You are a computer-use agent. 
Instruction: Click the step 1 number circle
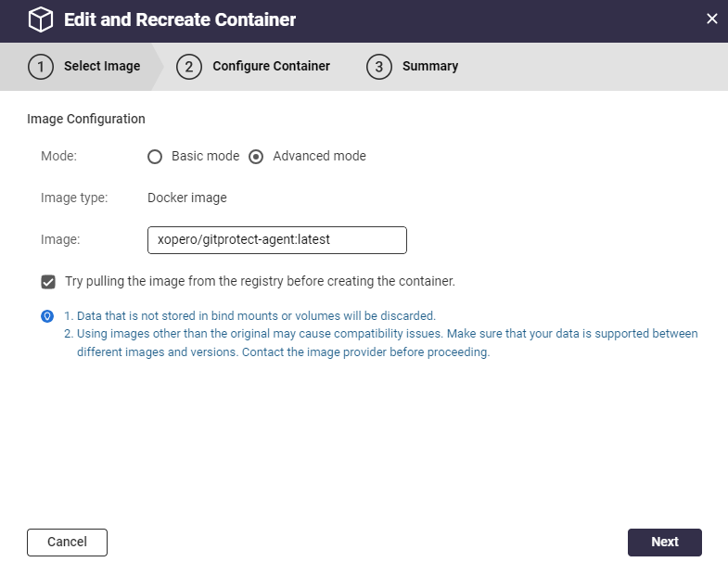point(41,67)
